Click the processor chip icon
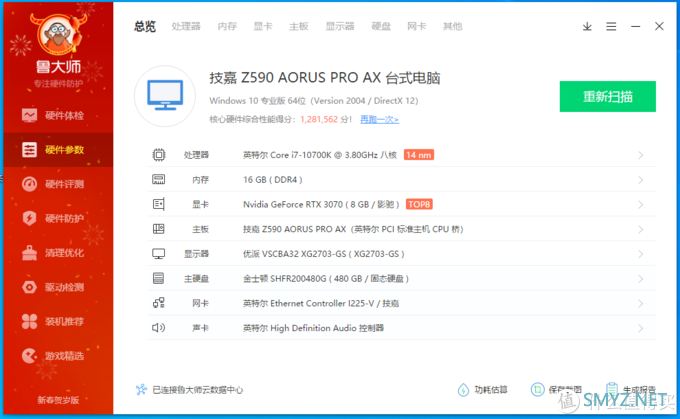This screenshot has width=680, height=419. point(159,155)
